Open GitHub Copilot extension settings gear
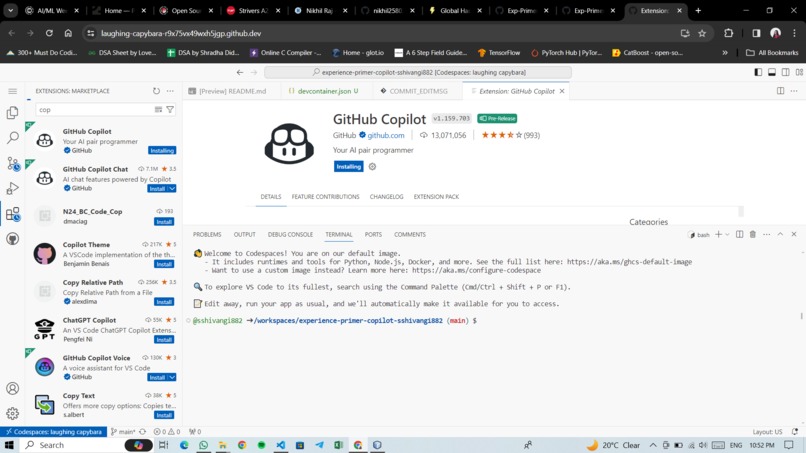806x453 pixels. (x=372, y=167)
